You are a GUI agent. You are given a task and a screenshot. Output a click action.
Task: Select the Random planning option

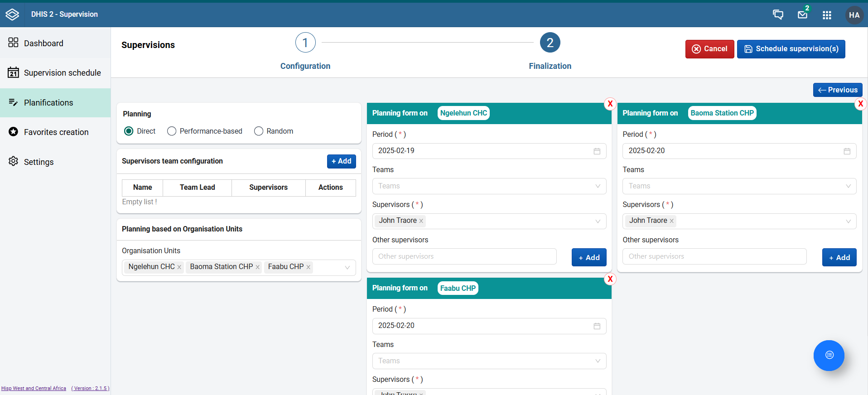[259, 131]
